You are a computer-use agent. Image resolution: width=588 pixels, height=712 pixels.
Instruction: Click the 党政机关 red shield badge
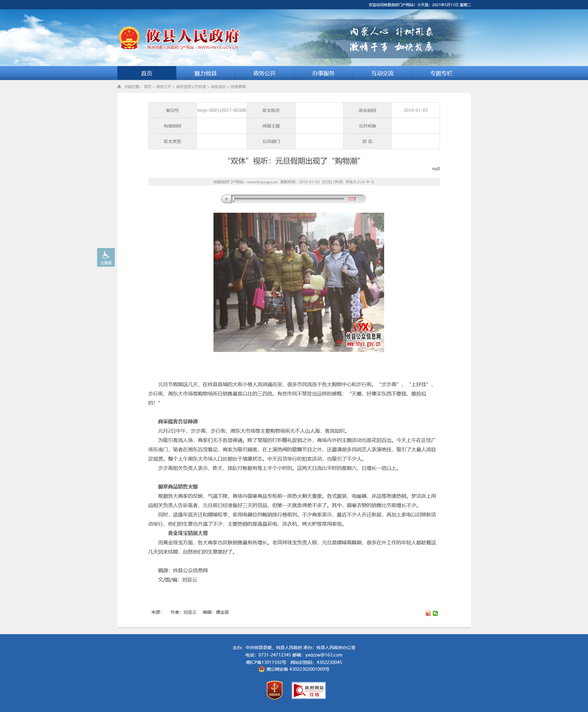(274, 690)
